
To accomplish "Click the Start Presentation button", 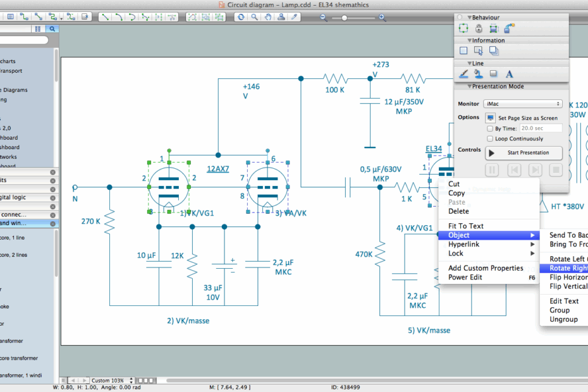I will point(524,153).
